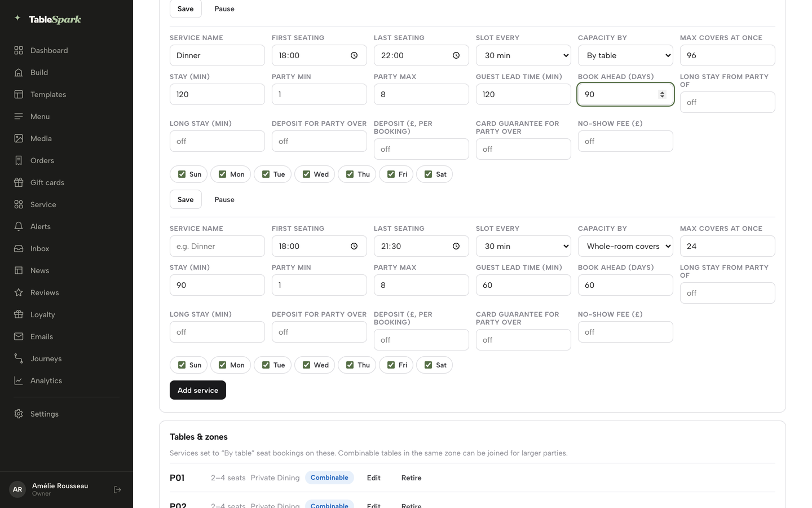The height and width of the screenshot is (508, 812).
Task: Open the Reviews star icon
Action: click(19, 292)
